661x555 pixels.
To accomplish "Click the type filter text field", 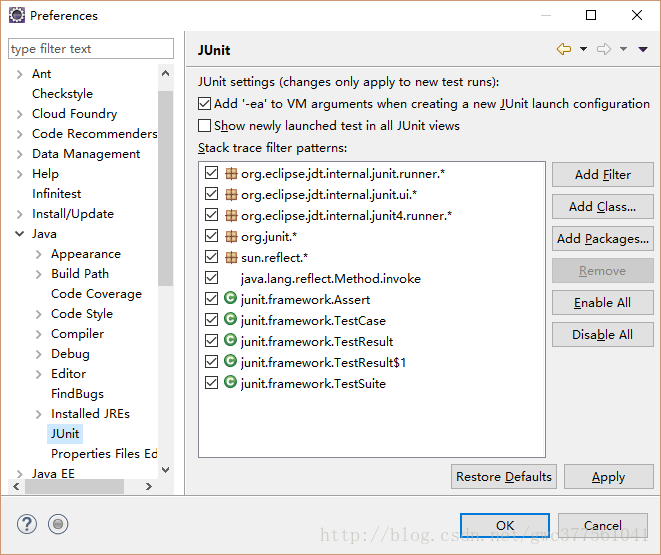I will coord(90,49).
